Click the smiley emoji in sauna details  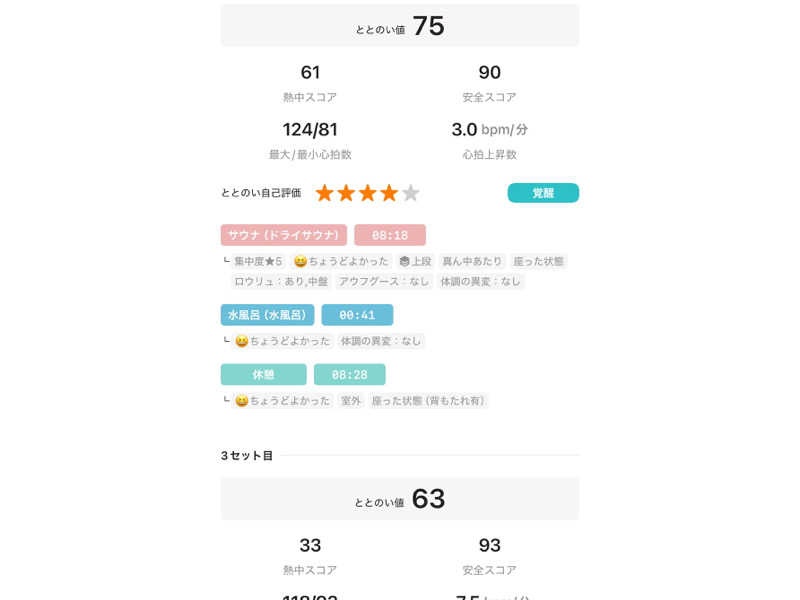click(301, 261)
